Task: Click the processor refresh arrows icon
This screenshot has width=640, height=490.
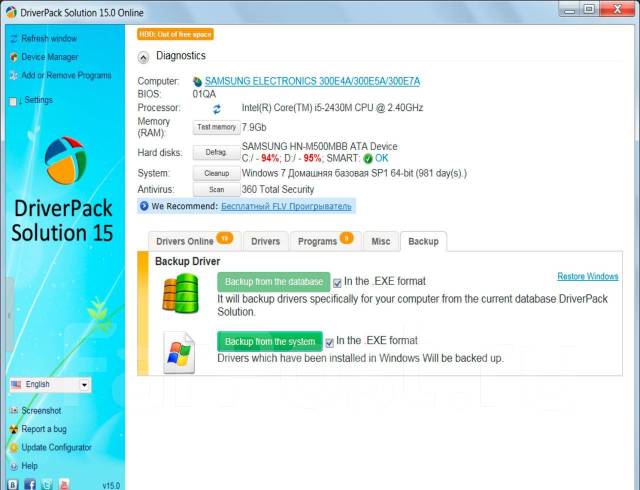Action: click(x=216, y=108)
